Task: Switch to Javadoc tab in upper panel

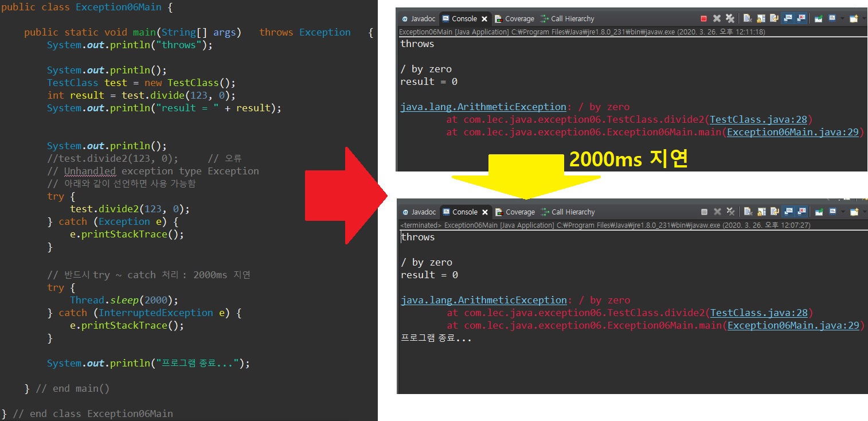Action: coord(419,18)
